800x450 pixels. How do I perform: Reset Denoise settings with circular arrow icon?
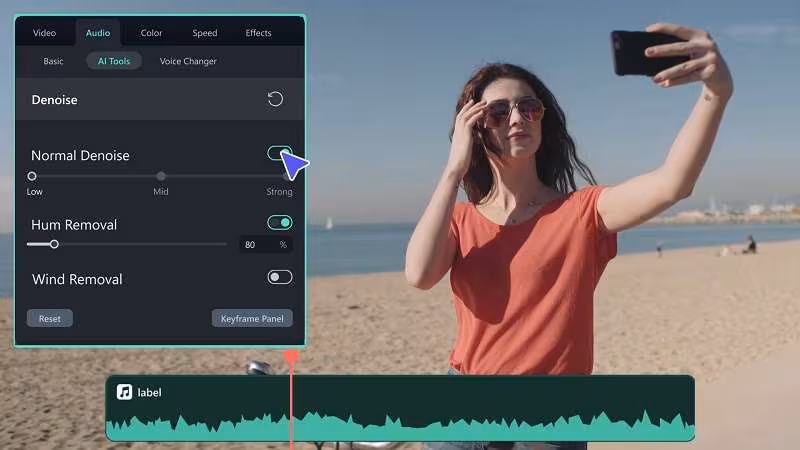tap(275, 99)
